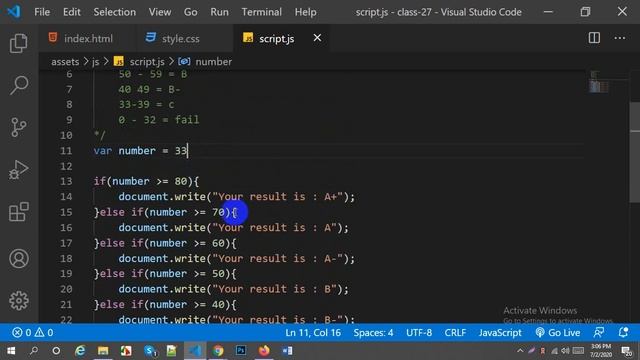Start Go Live server

(x=558, y=332)
